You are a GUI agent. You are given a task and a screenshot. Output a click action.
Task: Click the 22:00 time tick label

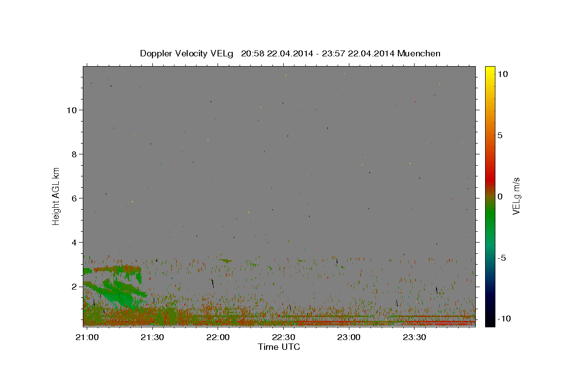tap(218, 338)
